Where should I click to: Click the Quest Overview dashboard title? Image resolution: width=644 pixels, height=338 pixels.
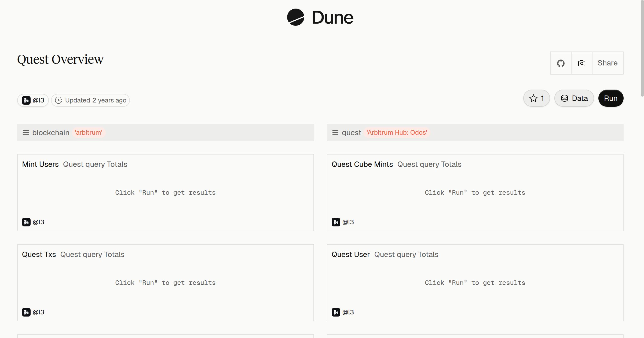point(60,59)
